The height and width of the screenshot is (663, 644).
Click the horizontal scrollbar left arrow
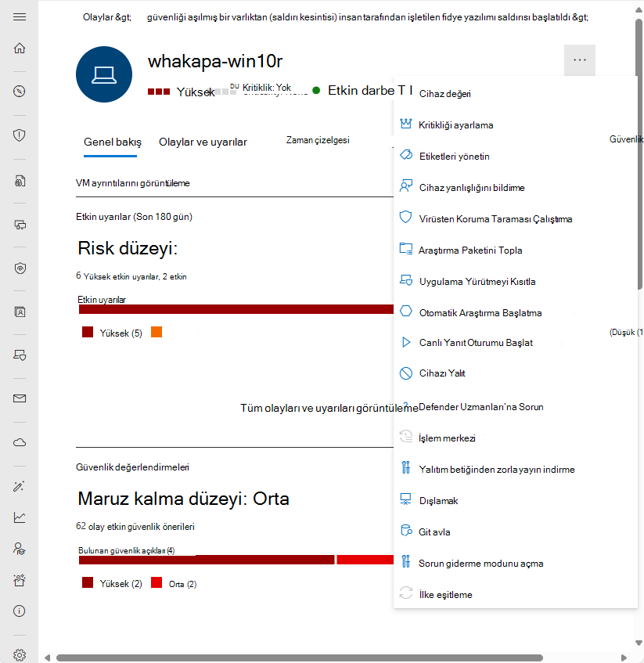(x=49, y=657)
